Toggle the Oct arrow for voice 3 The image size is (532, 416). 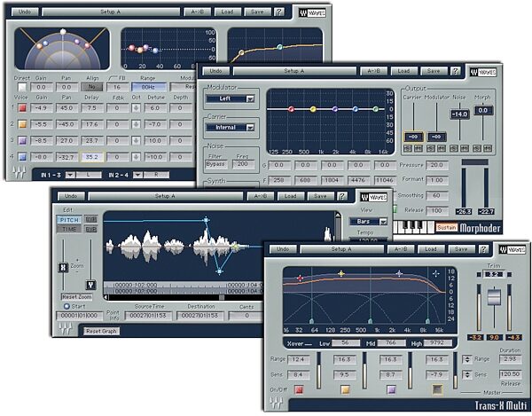coord(136,140)
